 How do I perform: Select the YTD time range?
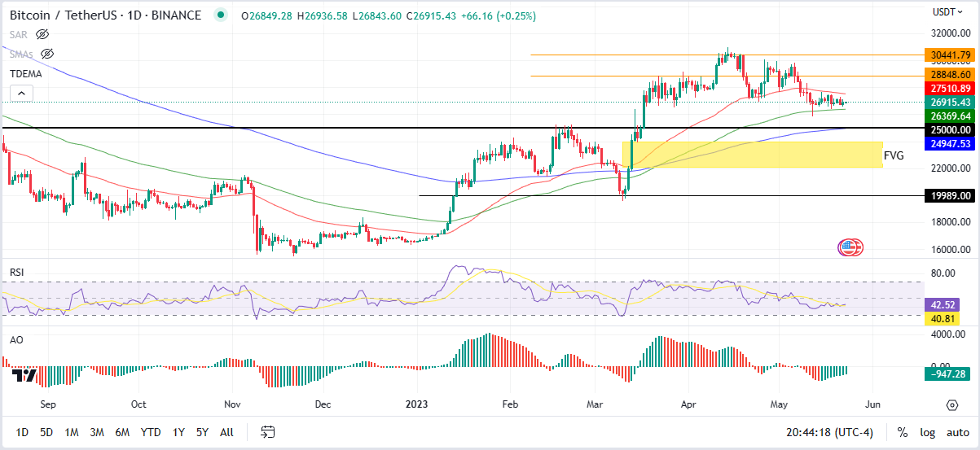tap(150, 432)
